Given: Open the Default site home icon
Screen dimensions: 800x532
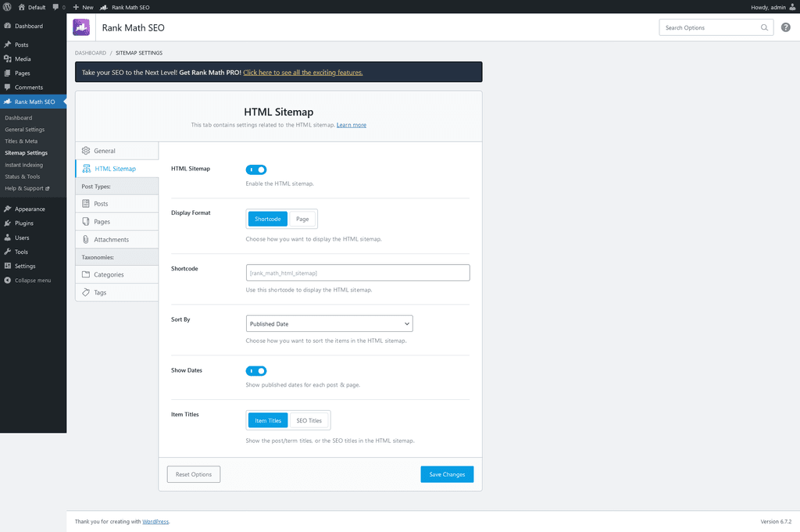Looking at the screenshot, I should [21, 7].
